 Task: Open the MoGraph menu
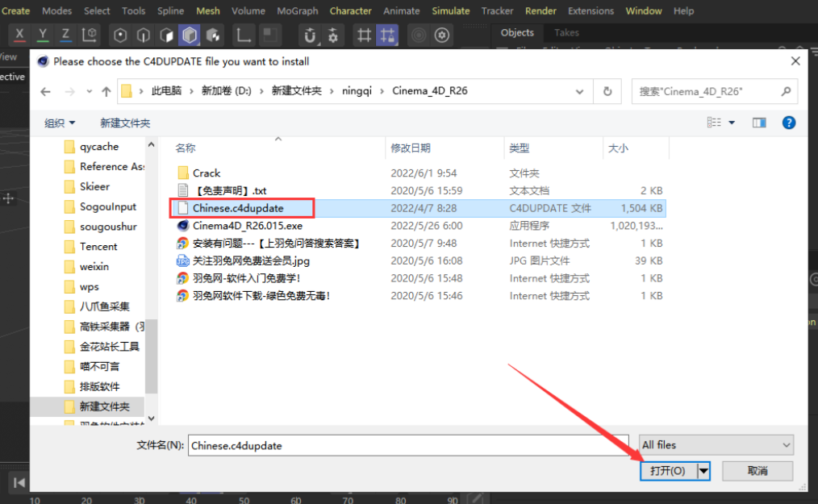(298, 10)
